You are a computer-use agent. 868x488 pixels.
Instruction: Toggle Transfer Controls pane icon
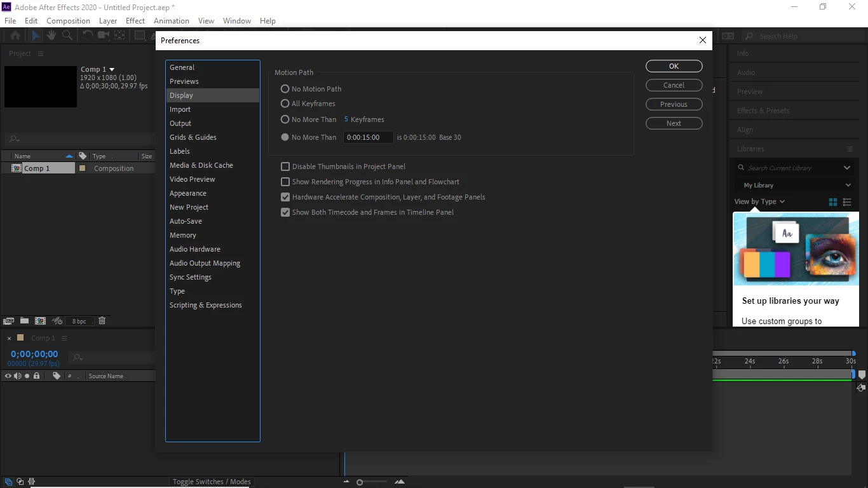point(20,482)
